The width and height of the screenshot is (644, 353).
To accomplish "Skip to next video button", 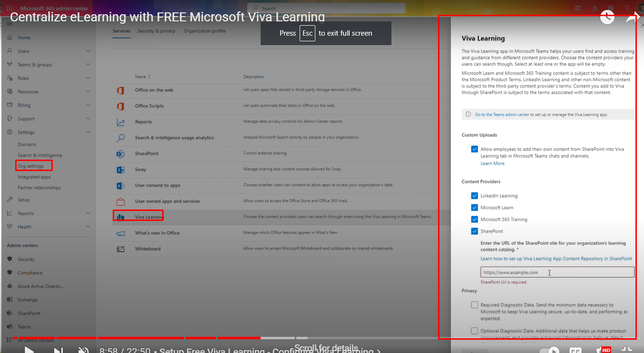I will (x=58, y=351).
